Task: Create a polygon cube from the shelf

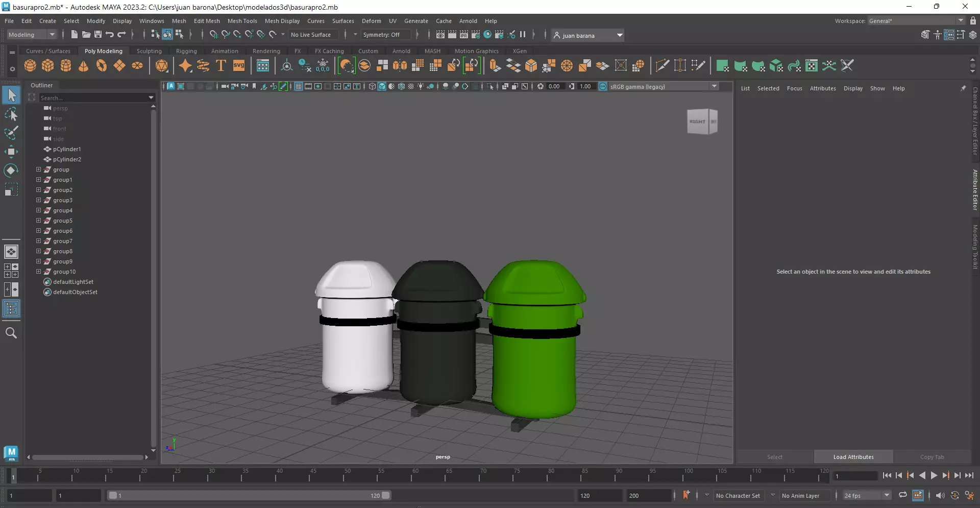Action: tap(48, 65)
